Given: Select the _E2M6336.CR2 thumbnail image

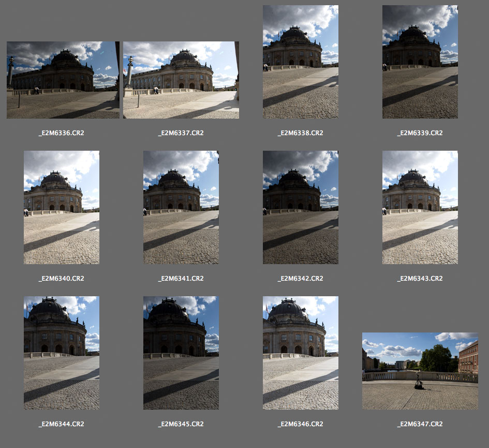Looking at the screenshot, I should click(x=63, y=80).
